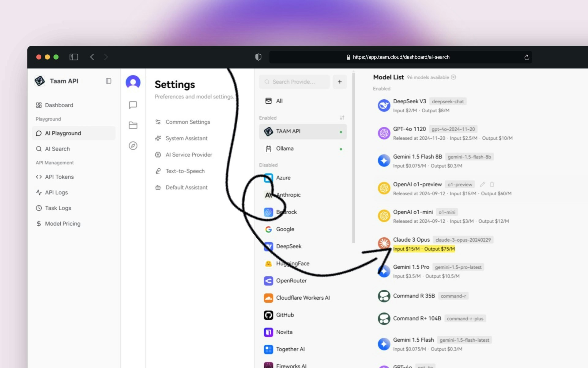Screen dimensions: 588x368
Task: Collapse the Taam API sidebar panel icon
Action: pos(108,81)
